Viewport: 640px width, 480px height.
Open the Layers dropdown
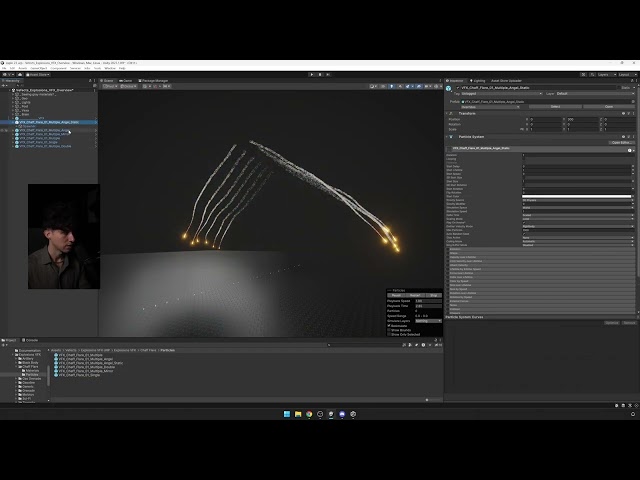[606, 75]
